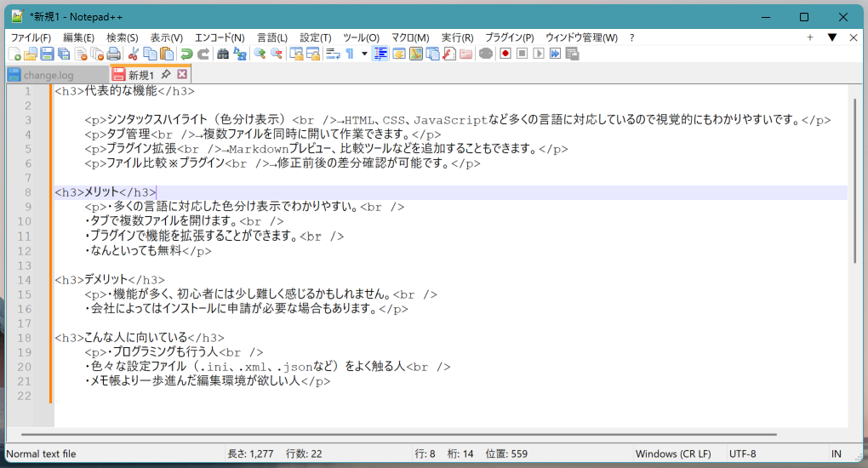Screen dimensions: 868x468
Task: Open the document list down-triangle at top right
Action: (832, 37)
